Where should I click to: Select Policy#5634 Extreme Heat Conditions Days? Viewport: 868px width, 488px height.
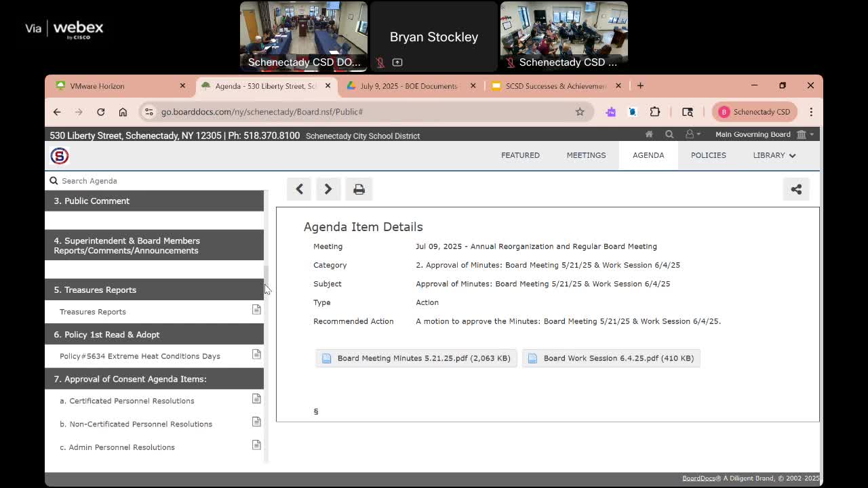(140, 356)
